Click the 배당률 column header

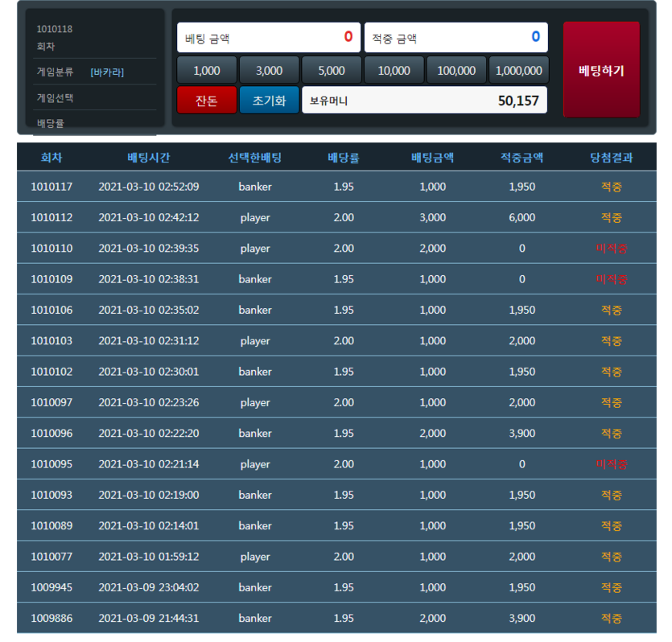(344, 158)
